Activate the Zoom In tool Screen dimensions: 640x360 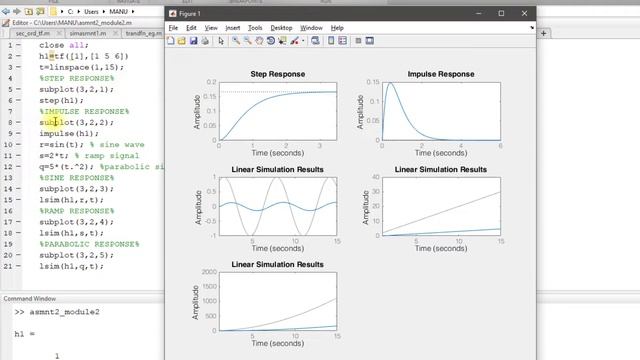pos(236,40)
